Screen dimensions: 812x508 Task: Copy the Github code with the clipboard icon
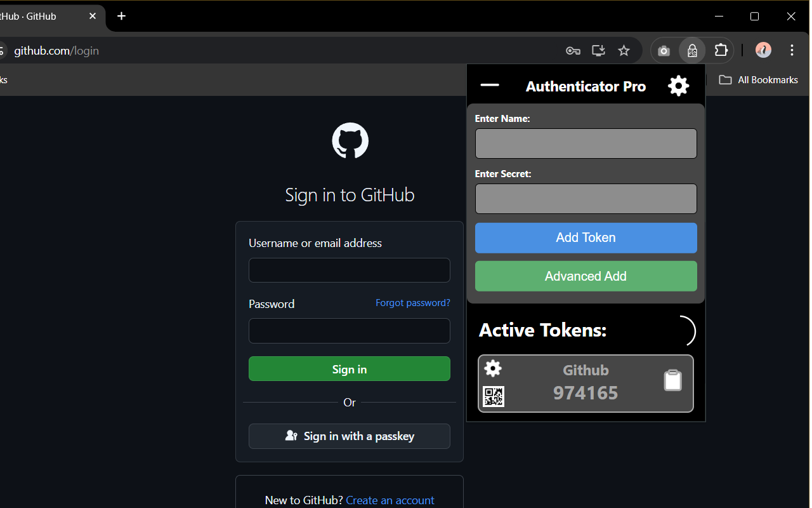[672, 380]
